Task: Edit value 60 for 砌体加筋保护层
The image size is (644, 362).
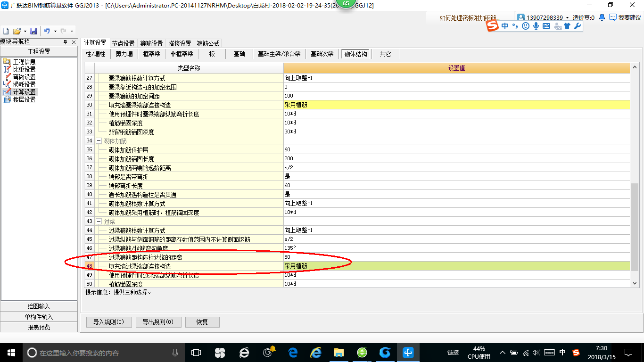Action: point(456,150)
